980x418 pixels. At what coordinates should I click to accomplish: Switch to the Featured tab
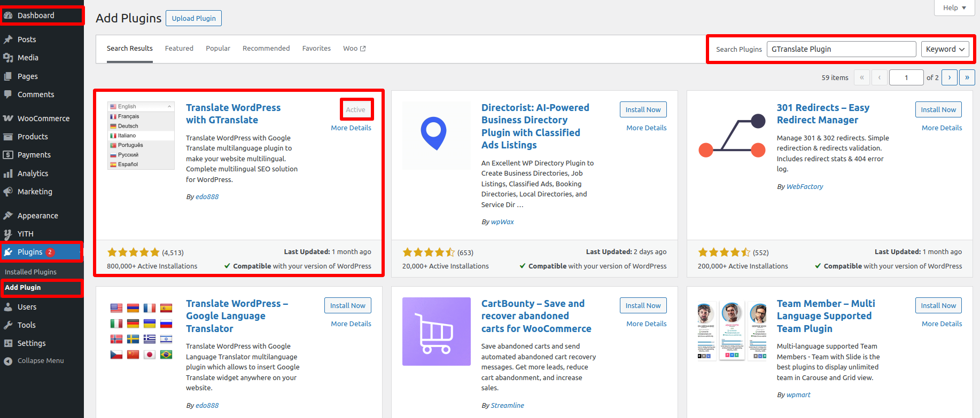click(x=179, y=49)
